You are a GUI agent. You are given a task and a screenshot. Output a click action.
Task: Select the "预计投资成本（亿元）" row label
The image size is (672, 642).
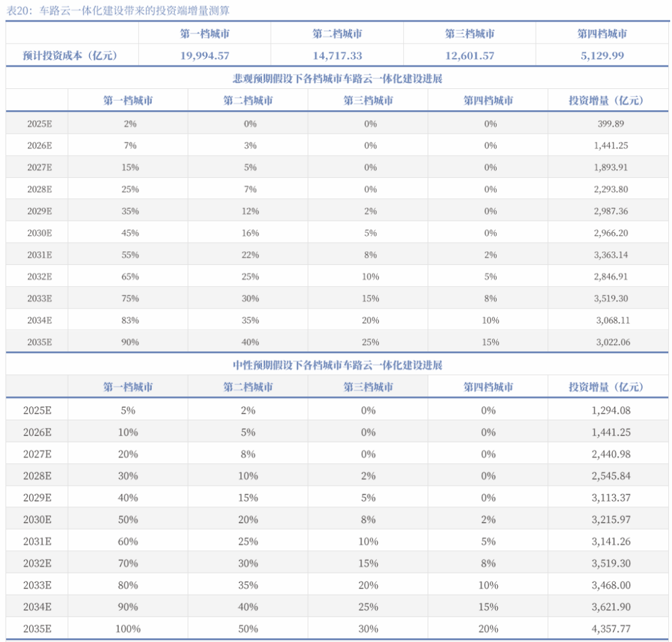click(70, 55)
